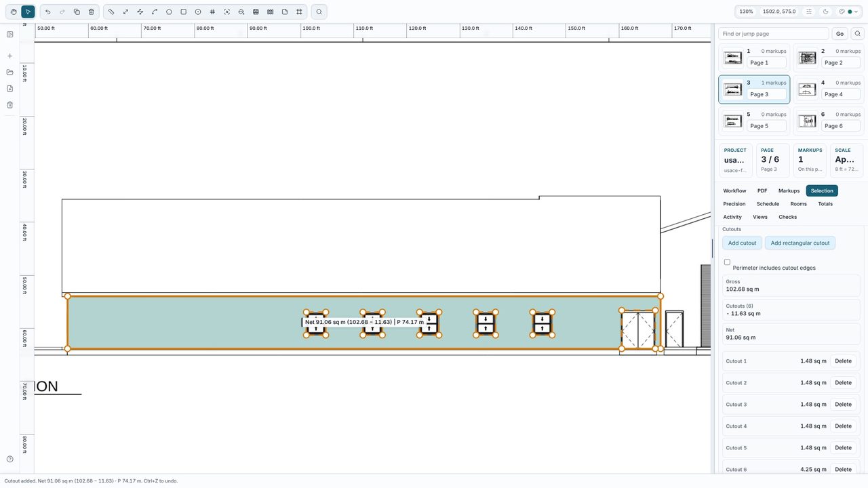Image resolution: width=868 pixels, height=488 pixels.
Task: Click the Go button next to page search
Action: (x=840, y=34)
